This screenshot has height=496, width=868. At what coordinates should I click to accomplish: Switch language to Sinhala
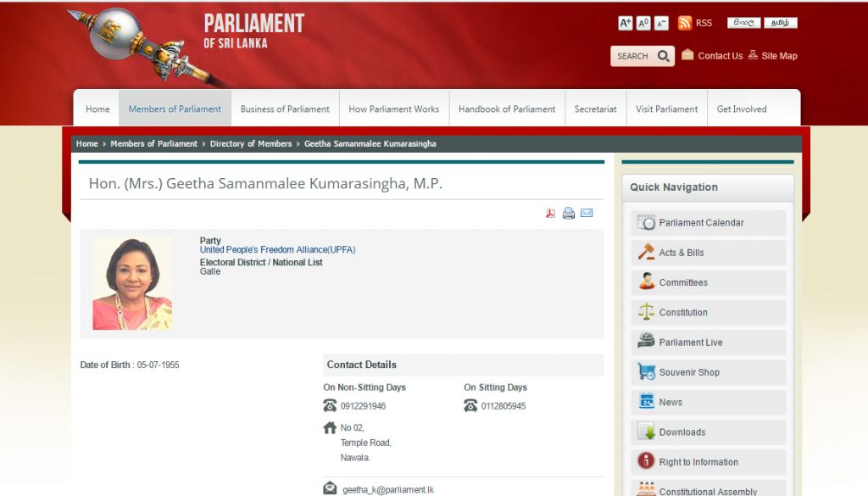click(744, 23)
